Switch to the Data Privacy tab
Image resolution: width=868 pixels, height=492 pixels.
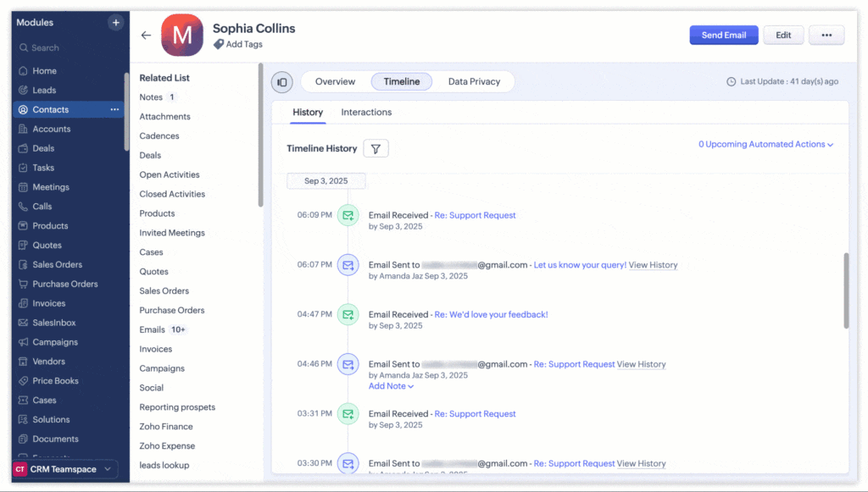point(475,82)
